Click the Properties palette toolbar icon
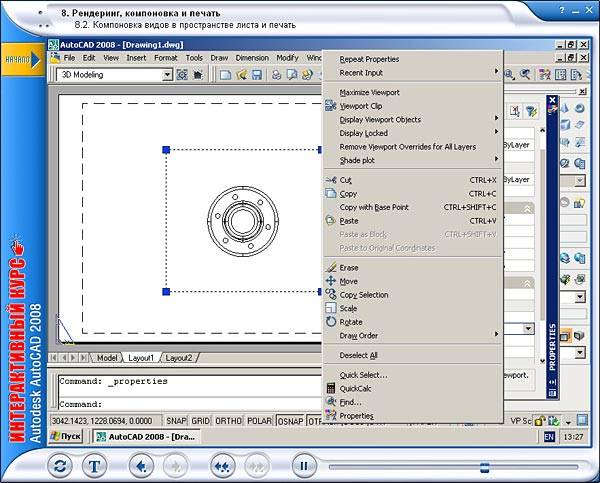 (545, 75)
